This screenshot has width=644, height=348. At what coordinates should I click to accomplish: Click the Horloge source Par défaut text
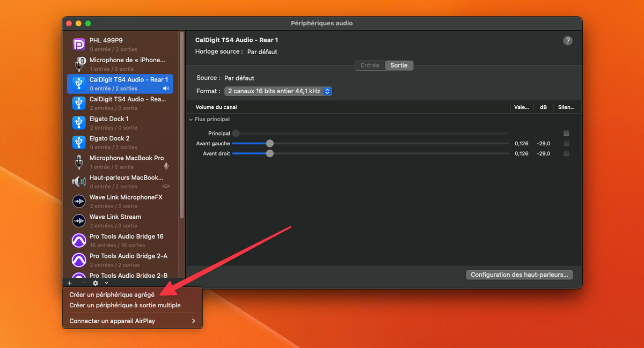click(262, 52)
